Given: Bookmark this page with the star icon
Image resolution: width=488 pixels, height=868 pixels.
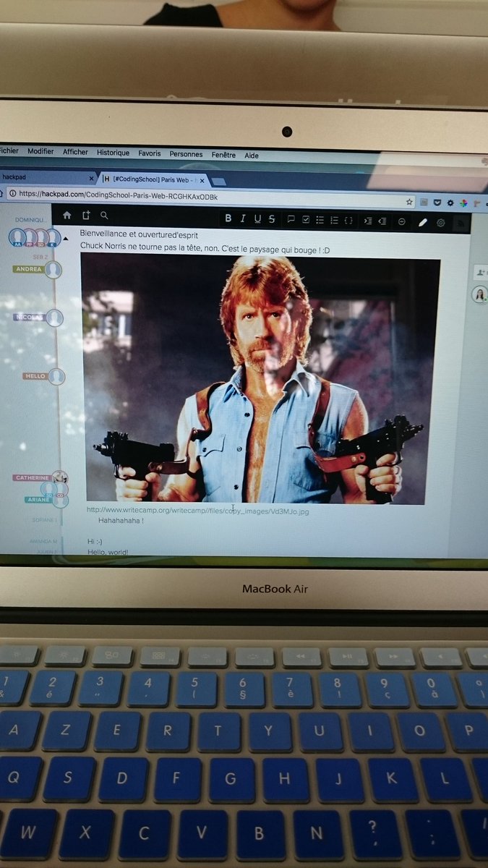Looking at the screenshot, I should click(x=409, y=202).
